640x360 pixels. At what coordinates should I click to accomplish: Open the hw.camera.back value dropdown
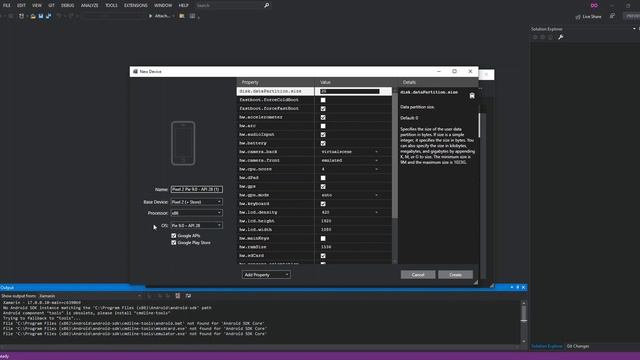pyautogui.click(x=376, y=152)
